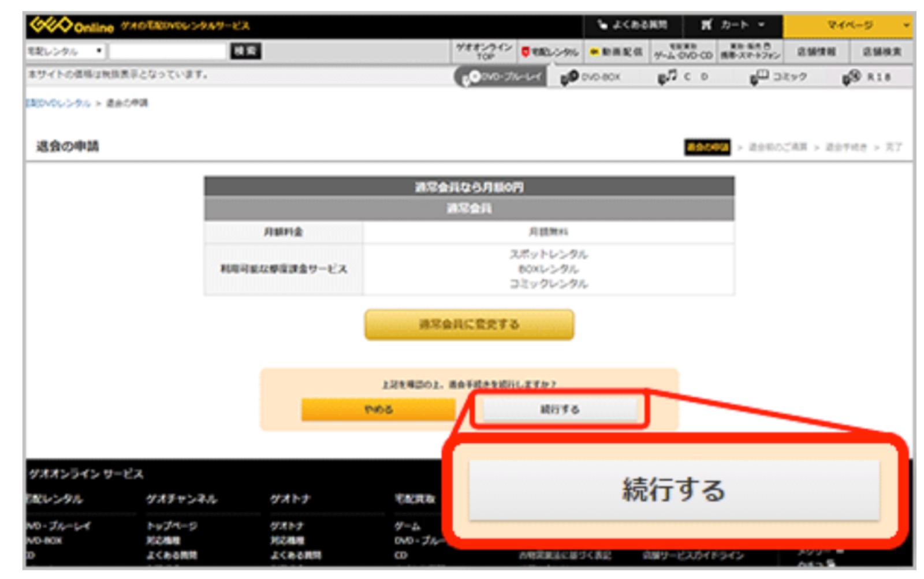Click the shield icon beside 宅配レンタル tab

pyautogui.click(x=525, y=52)
